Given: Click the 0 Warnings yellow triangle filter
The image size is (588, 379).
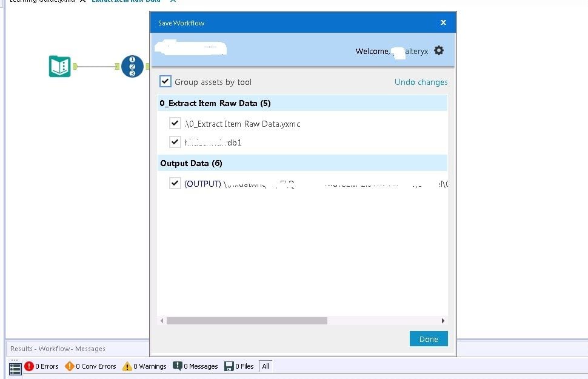Looking at the screenshot, I should pyautogui.click(x=127, y=366).
